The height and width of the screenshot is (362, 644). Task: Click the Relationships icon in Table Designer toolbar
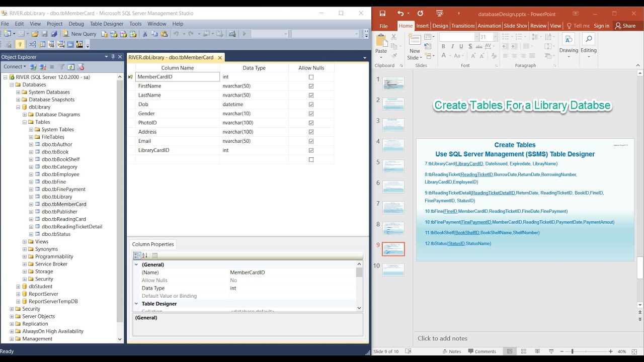(x=32, y=45)
